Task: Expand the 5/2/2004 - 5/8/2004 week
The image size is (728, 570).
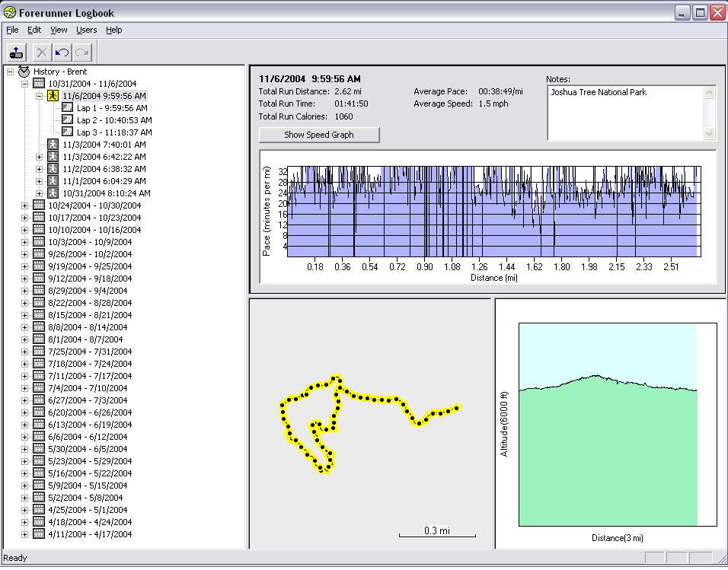Action: tap(24, 498)
